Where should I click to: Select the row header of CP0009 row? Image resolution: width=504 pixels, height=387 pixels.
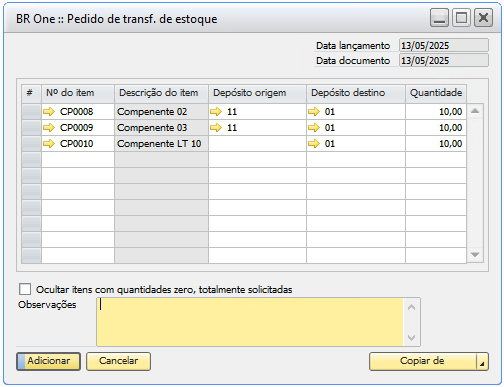click(x=31, y=128)
